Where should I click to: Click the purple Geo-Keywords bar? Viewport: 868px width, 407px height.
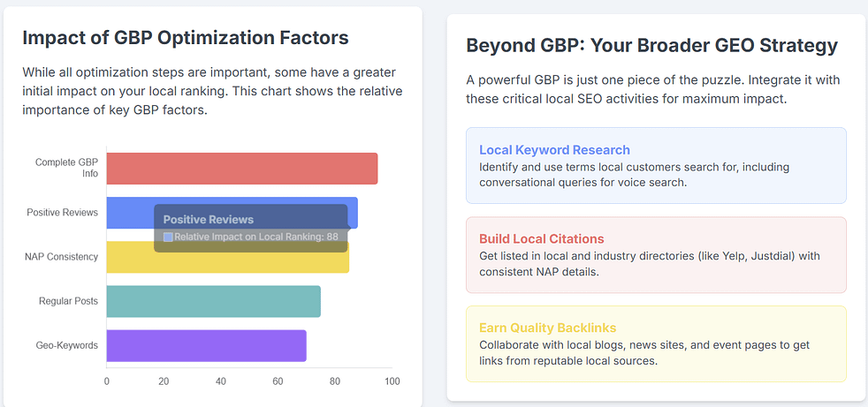point(206,345)
